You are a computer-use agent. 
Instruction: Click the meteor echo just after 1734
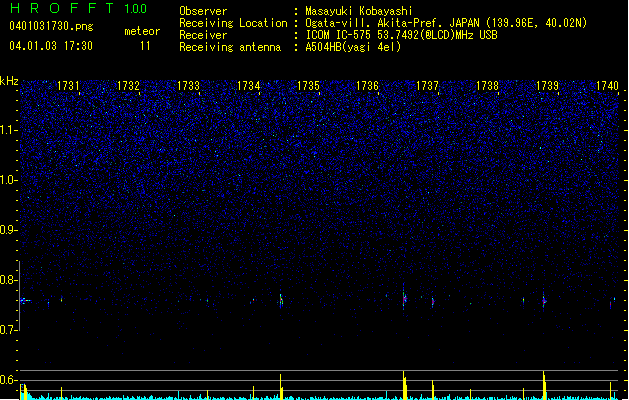click(x=281, y=301)
